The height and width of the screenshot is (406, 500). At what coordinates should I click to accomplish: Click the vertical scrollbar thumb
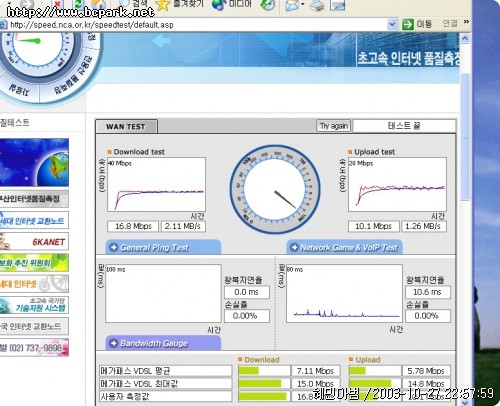(465, 137)
